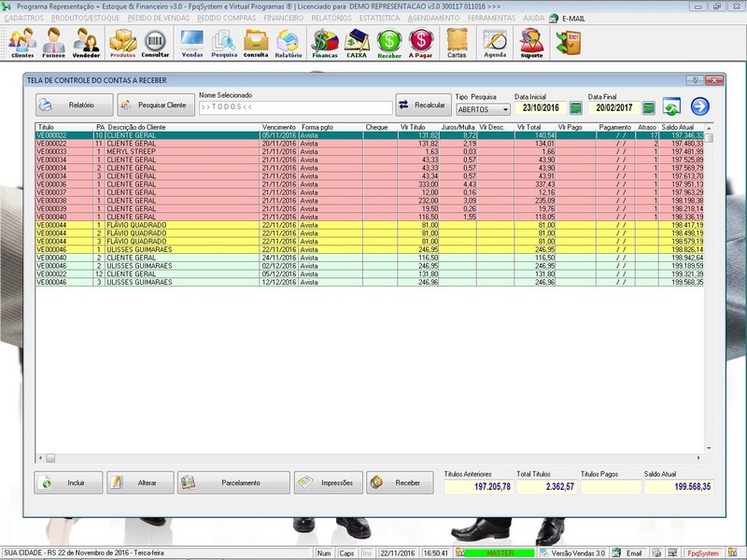The width and height of the screenshot is (747, 560).
Task: Select row VE000036 with value 333,00
Action: (369, 184)
